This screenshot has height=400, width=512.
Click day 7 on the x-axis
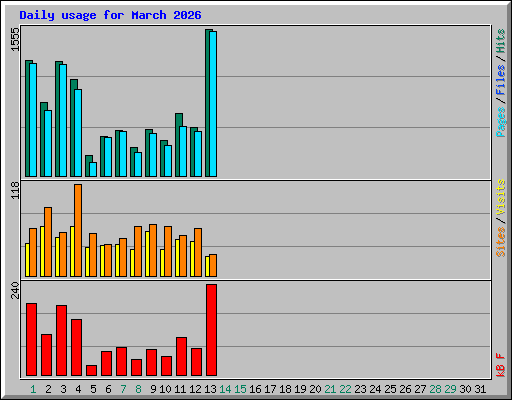(x=123, y=389)
